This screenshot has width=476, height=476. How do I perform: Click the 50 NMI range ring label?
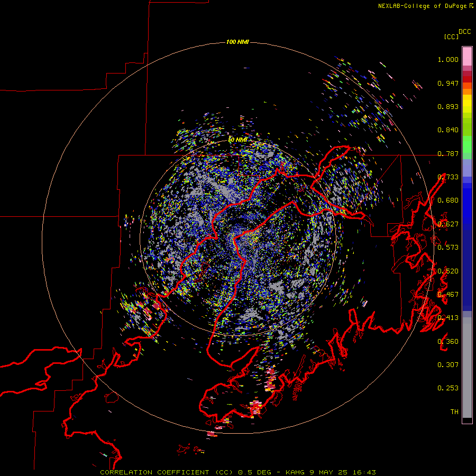click(237, 140)
